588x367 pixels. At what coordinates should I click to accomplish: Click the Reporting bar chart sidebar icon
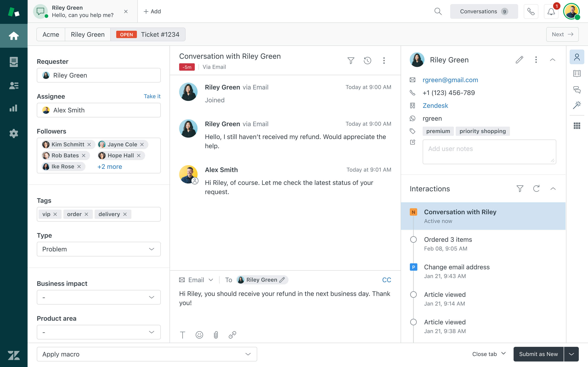tap(14, 108)
